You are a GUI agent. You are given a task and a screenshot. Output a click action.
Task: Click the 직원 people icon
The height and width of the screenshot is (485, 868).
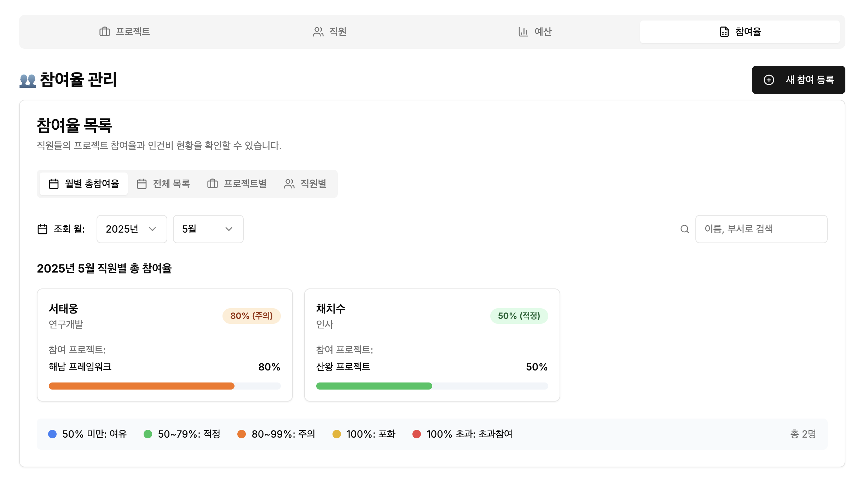(x=318, y=32)
